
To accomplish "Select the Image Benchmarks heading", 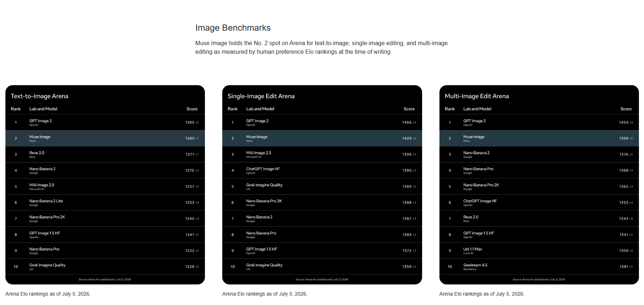I will click(233, 28).
